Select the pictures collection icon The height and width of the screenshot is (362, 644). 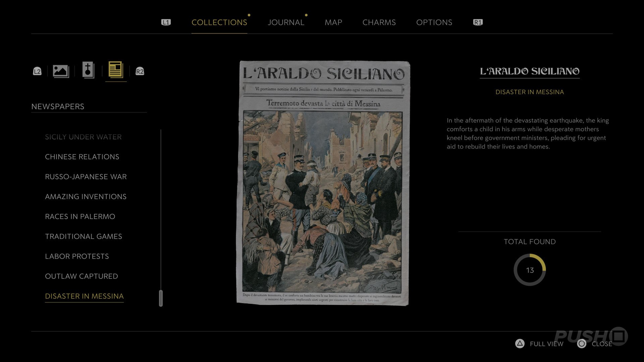(61, 71)
